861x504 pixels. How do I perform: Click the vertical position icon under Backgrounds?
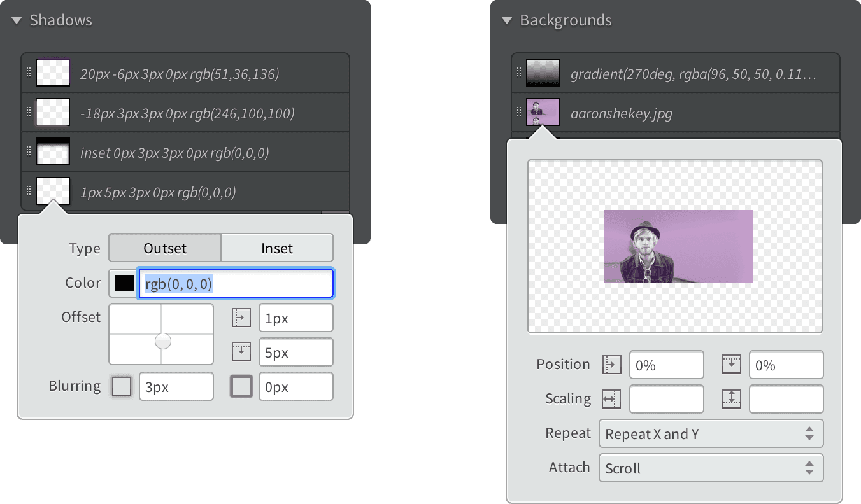tap(731, 364)
